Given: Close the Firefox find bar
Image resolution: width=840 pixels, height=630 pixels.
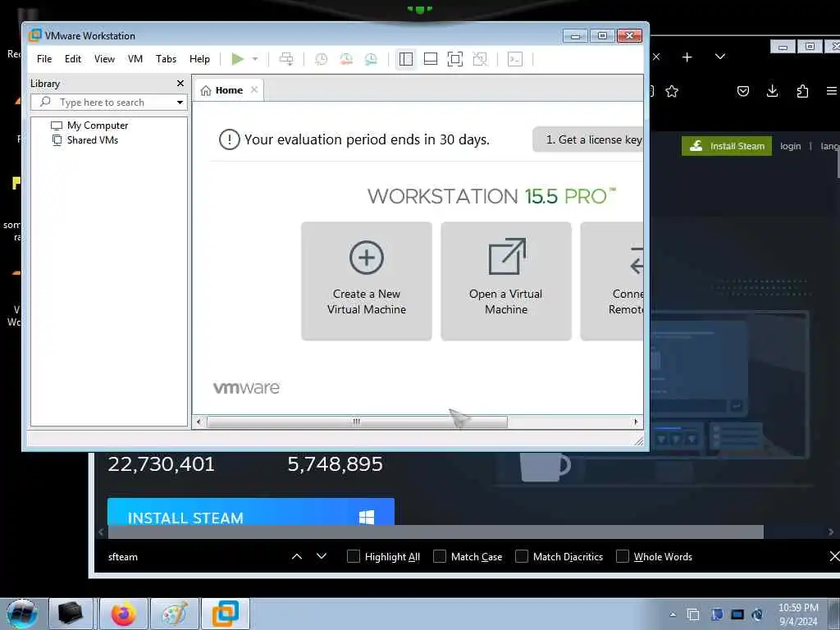Looking at the screenshot, I should [x=834, y=556].
